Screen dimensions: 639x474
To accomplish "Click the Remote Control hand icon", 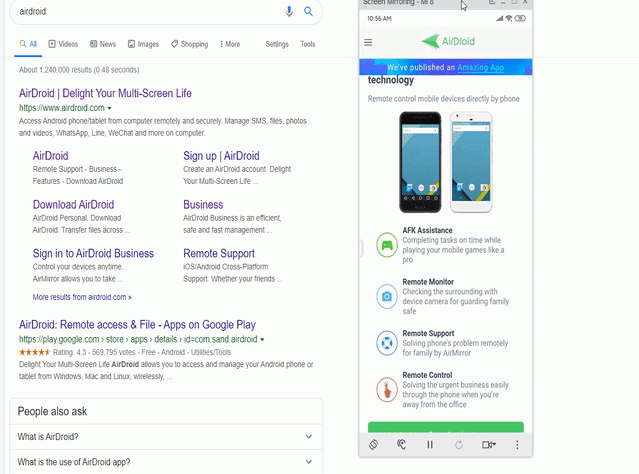I will (387, 390).
